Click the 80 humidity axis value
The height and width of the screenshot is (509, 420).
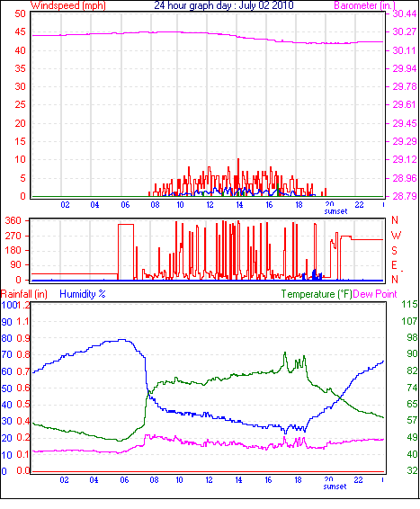click(7, 338)
